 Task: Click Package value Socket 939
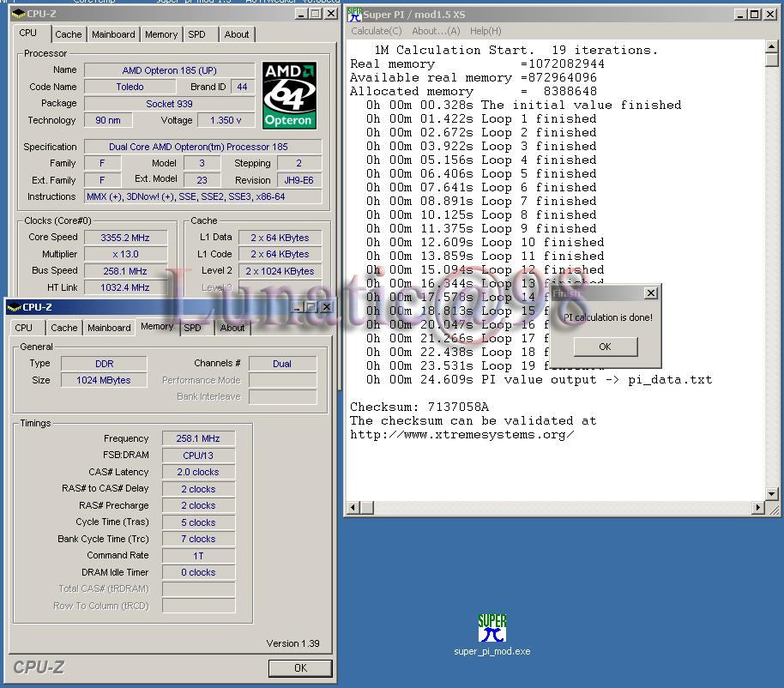coord(170,104)
